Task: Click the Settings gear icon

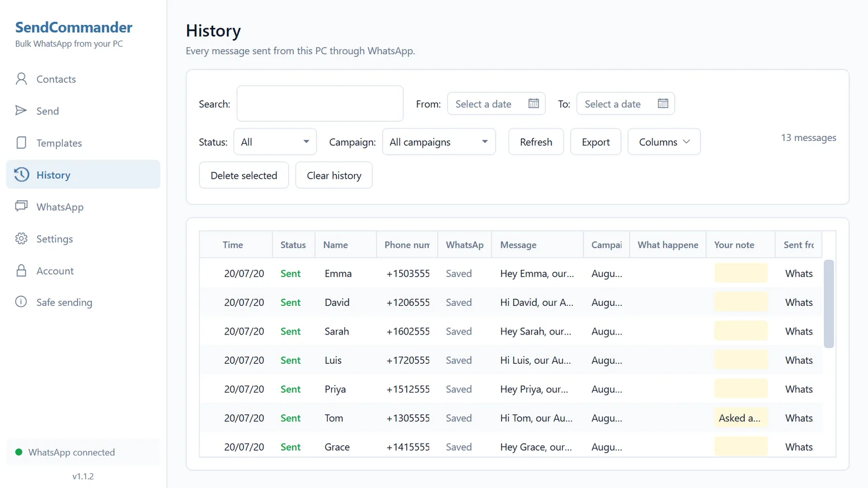Action: 21,239
